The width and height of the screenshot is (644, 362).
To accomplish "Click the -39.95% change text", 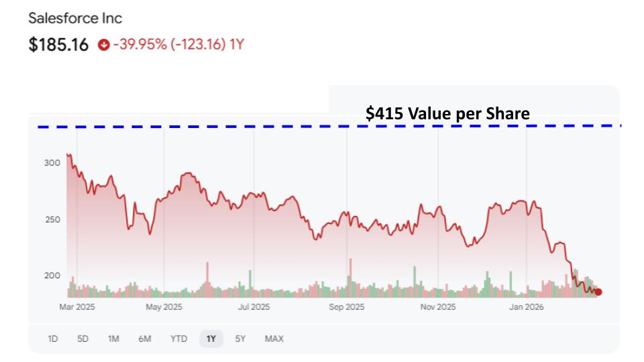I will (x=138, y=45).
